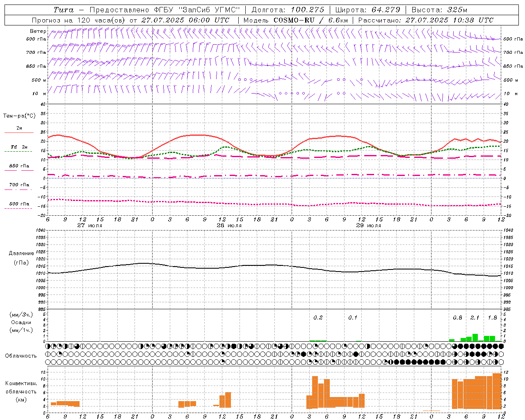Click the precipitation value "0.8"
525x420 pixels.
[457, 318]
